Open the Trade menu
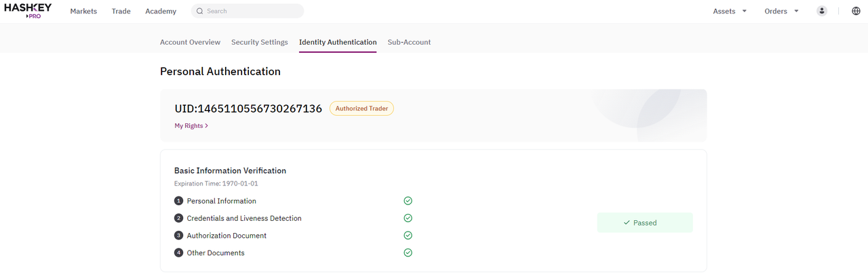The image size is (868, 279). coord(121,11)
